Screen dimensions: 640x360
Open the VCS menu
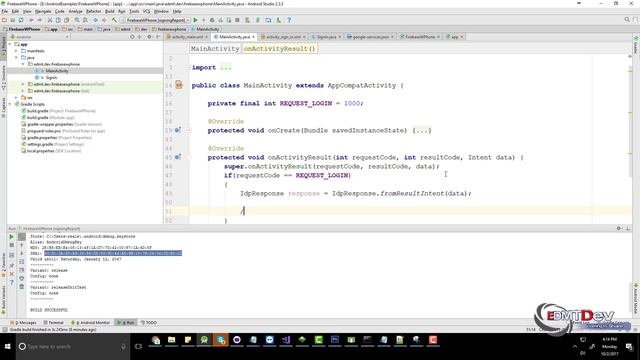(147, 11)
